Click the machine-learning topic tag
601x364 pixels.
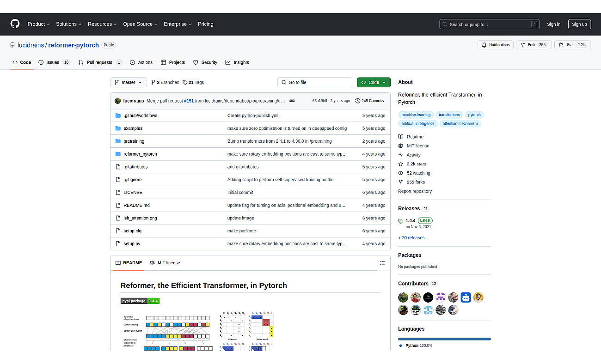(416, 115)
